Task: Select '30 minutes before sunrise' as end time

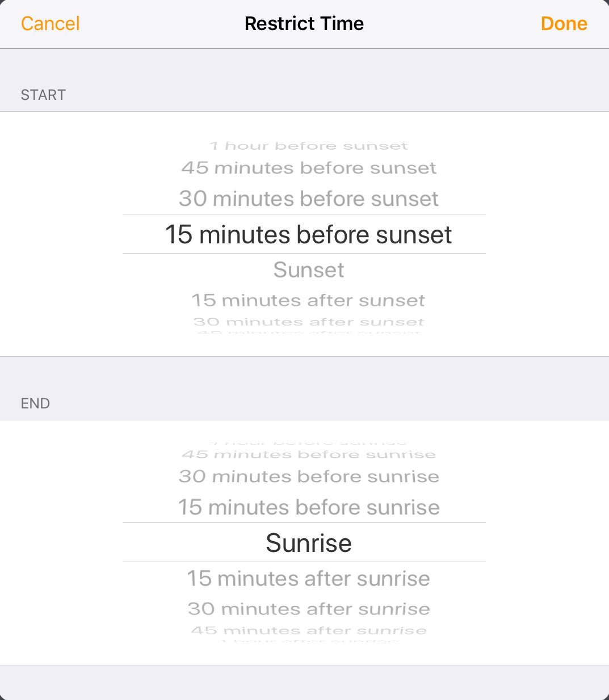Action: coord(309,476)
